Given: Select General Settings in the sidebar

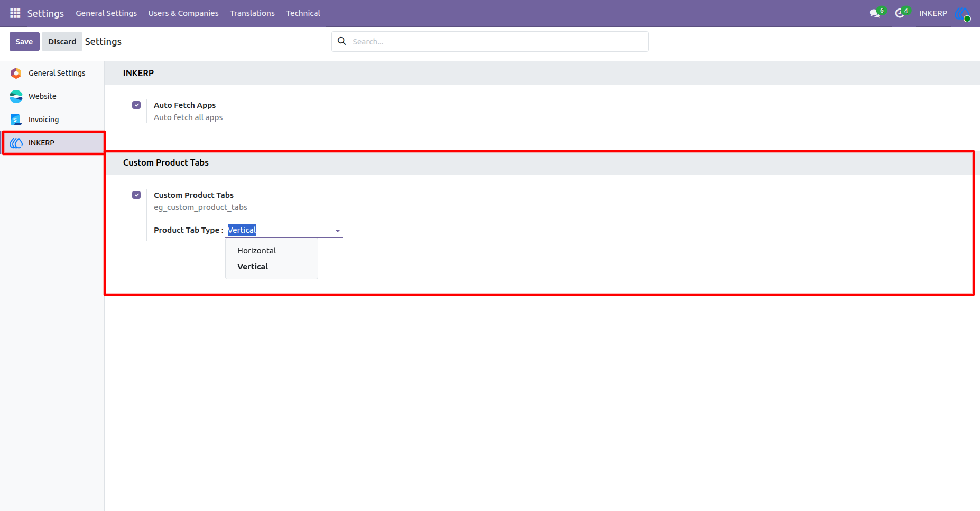Looking at the screenshot, I should (x=52, y=73).
